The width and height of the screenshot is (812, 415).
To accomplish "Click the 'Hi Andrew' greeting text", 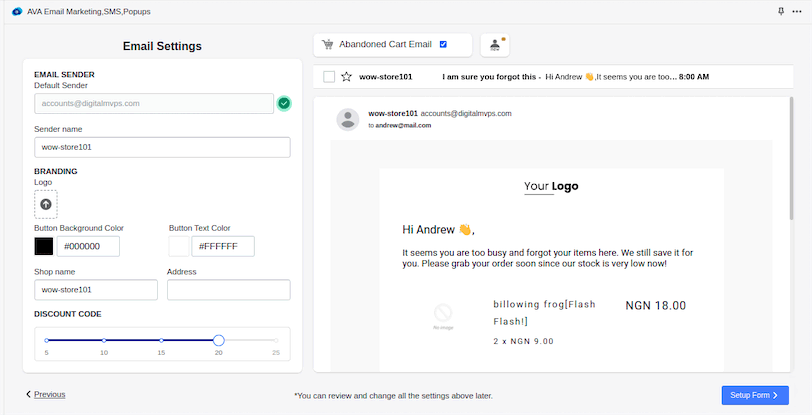I will [438, 230].
